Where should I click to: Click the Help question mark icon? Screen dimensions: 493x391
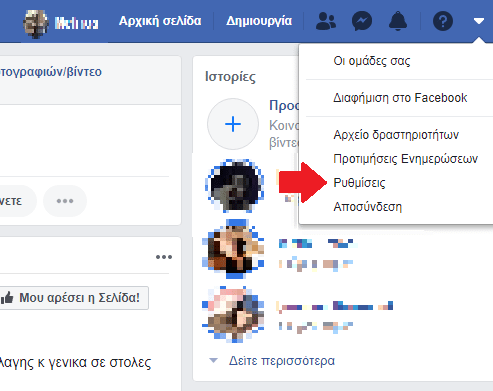click(x=443, y=21)
